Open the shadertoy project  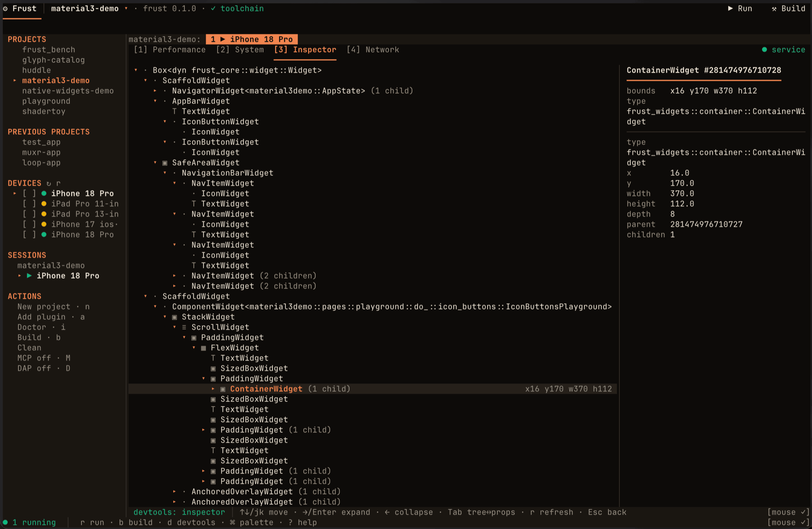tap(44, 111)
